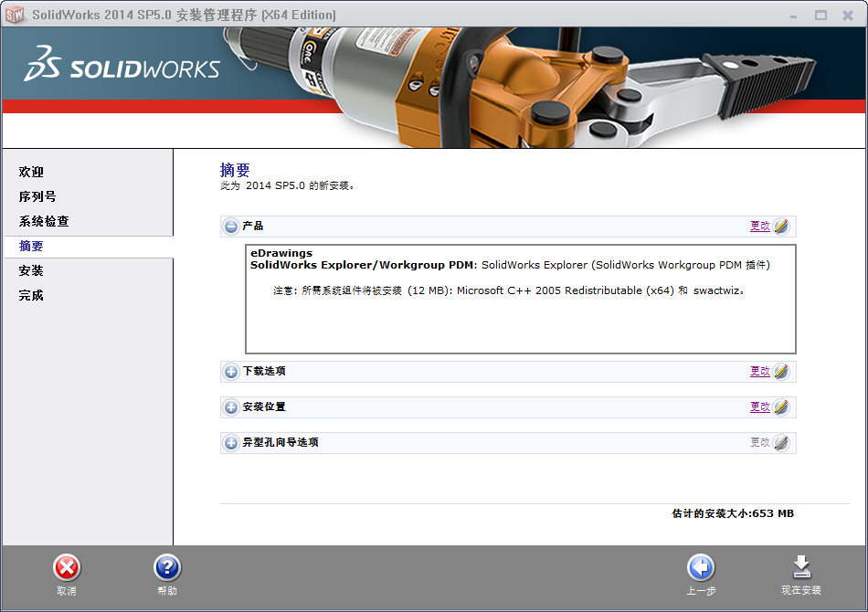Click 估计的安装大小:653 MB text
Image resolution: width=868 pixels, height=612 pixels.
[733, 513]
